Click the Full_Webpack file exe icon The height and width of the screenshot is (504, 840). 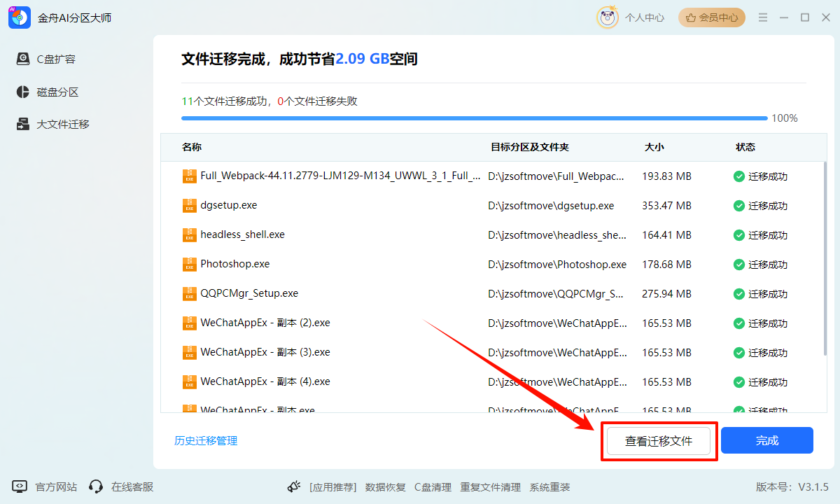pos(189,176)
